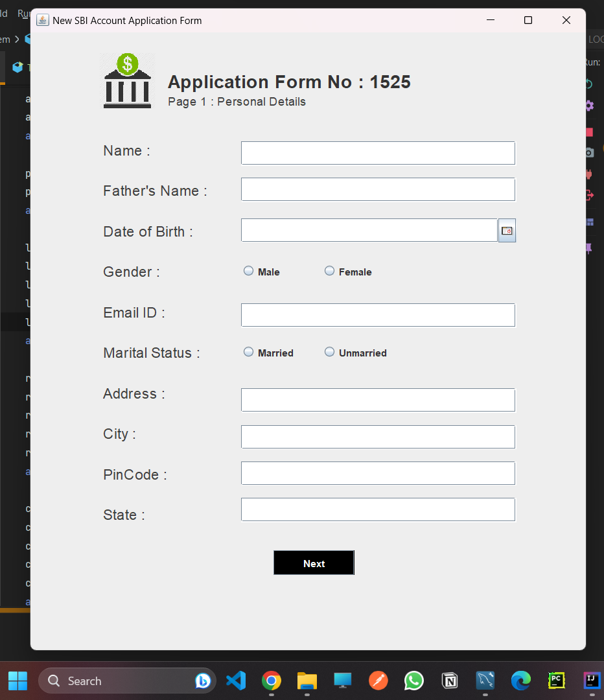Open PyCharm from the taskbar
The height and width of the screenshot is (700, 604).
click(x=557, y=681)
